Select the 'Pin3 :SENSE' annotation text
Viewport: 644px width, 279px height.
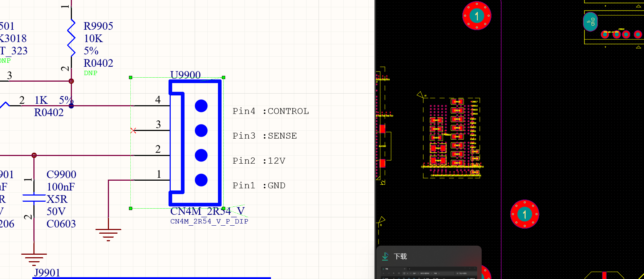(x=264, y=136)
